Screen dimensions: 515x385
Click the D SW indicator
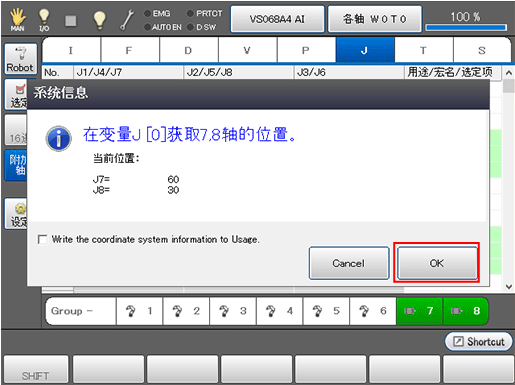tap(202, 27)
